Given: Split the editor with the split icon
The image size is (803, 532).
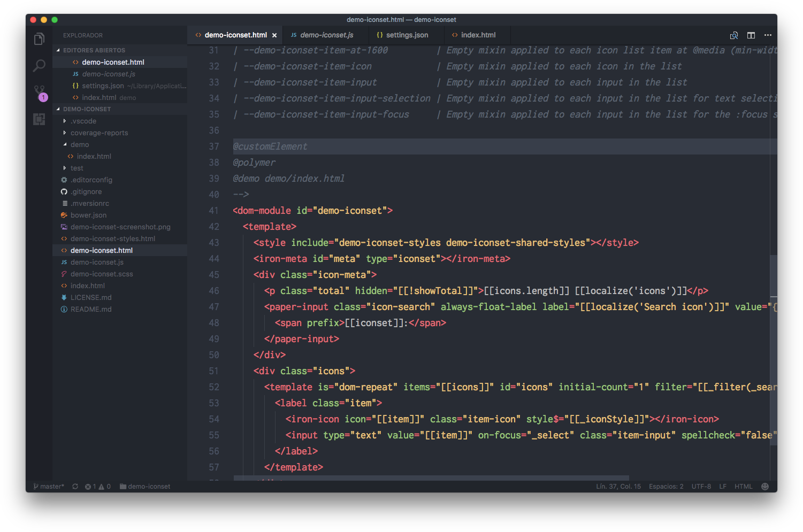Looking at the screenshot, I should (751, 35).
